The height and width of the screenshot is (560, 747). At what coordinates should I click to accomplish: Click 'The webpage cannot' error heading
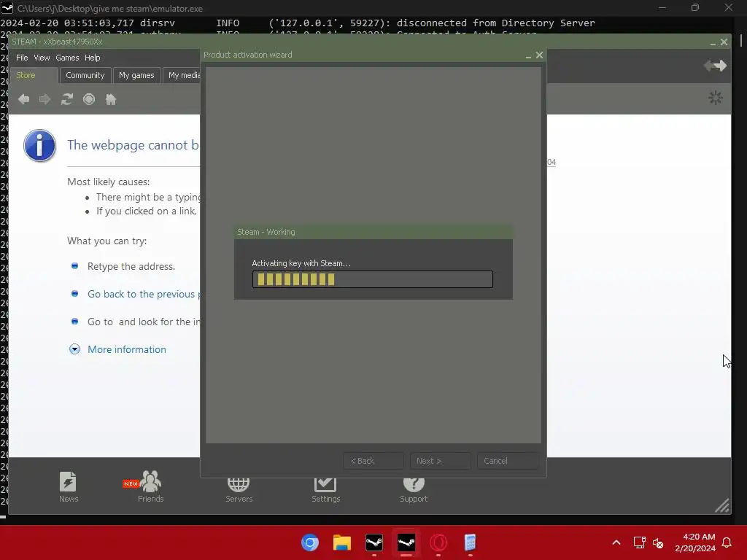click(133, 145)
